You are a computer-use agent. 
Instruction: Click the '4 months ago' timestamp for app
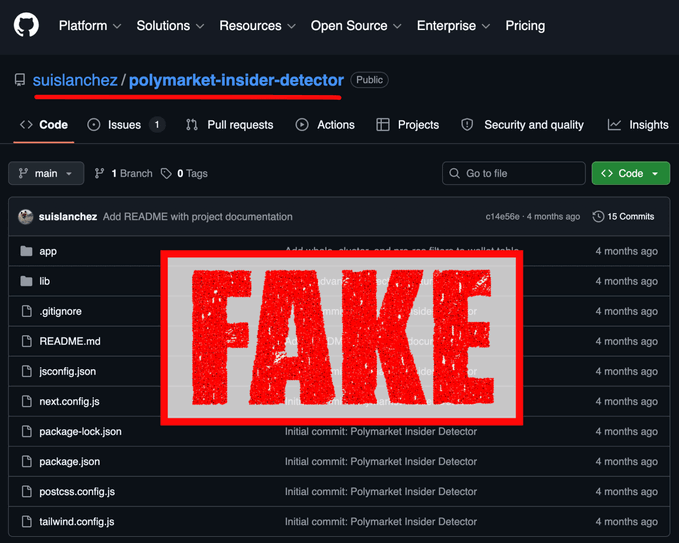pyautogui.click(x=626, y=251)
